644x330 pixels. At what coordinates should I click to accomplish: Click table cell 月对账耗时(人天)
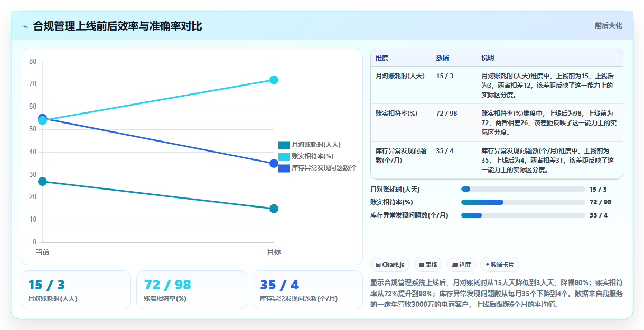tap(400, 76)
